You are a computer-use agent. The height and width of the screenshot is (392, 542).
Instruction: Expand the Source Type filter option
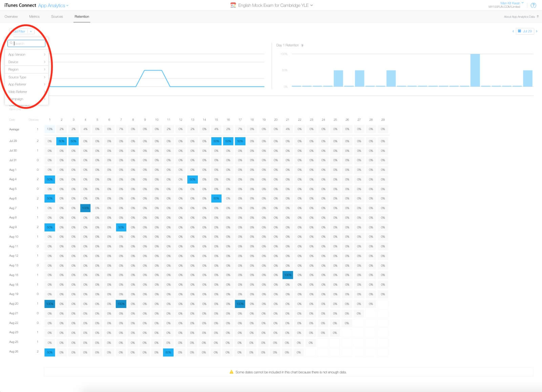26,77
